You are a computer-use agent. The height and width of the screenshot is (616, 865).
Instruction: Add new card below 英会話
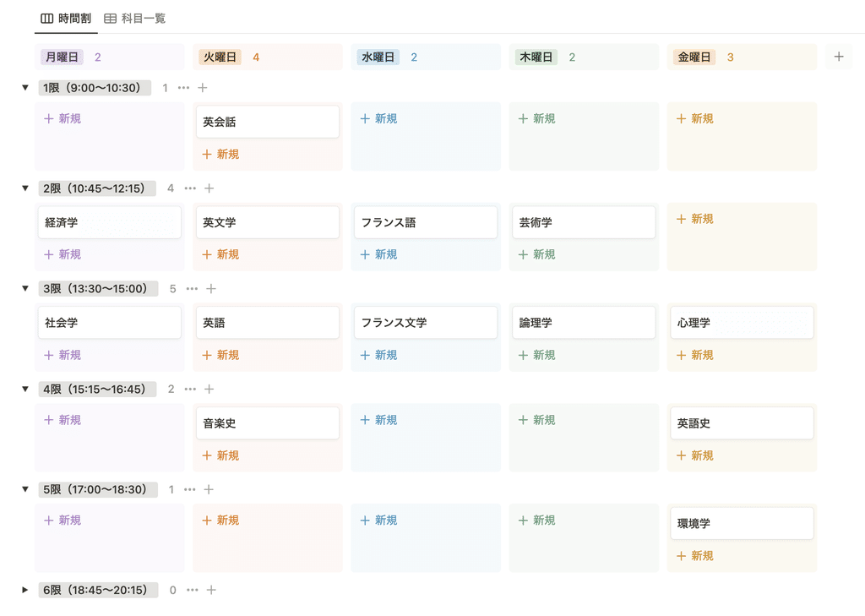[x=220, y=154]
